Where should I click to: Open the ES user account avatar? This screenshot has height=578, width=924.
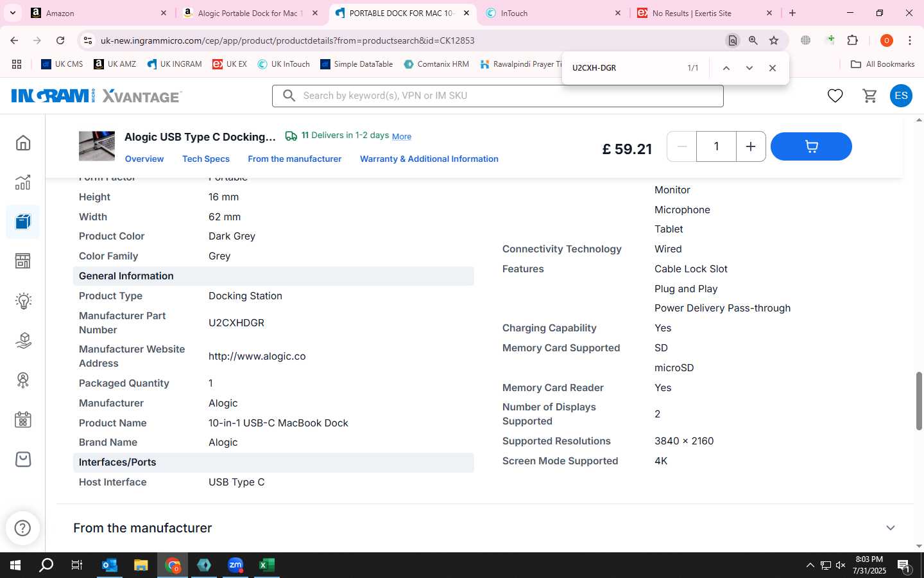901,96
